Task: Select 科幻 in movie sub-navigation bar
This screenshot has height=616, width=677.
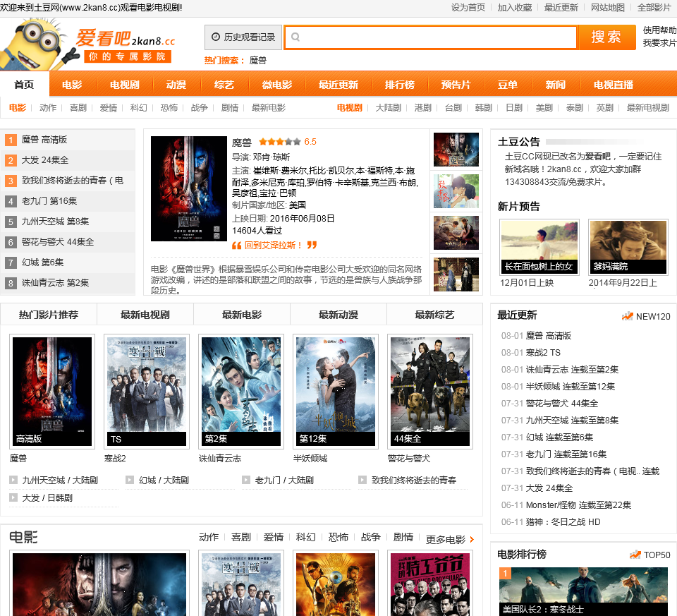Action: (139, 107)
